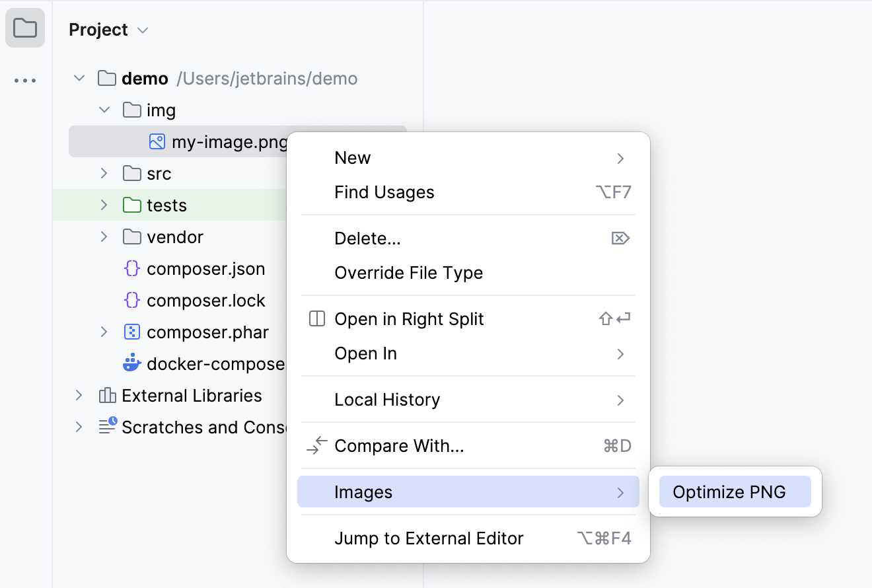Viewport: 872px width, 588px height.
Task: Click Find Usages in the context menu
Action: point(384,192)
